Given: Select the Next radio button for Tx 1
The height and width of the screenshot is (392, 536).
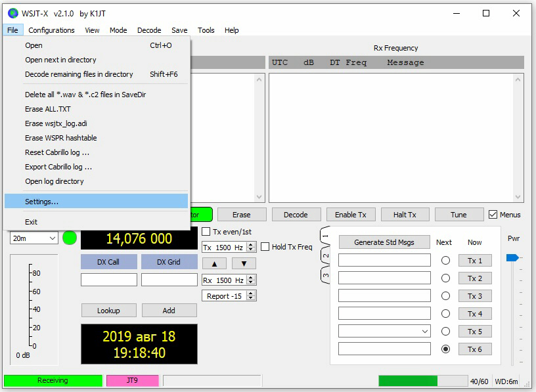Looking at the screenshot, I should tap(445, 261).
